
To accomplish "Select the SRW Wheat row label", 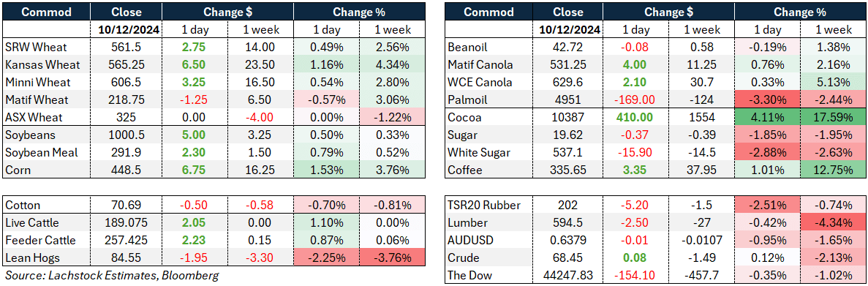I will pos(33,47).
